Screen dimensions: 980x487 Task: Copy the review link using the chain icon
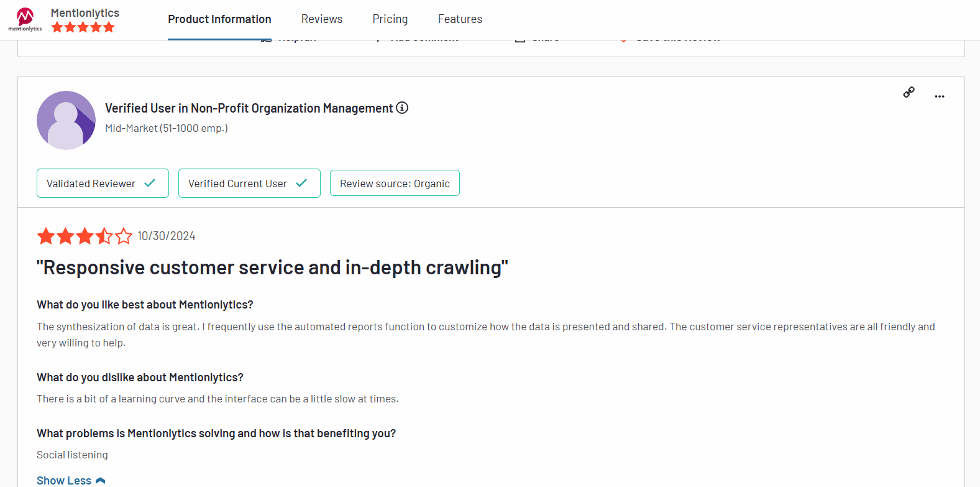coord(909,93)
